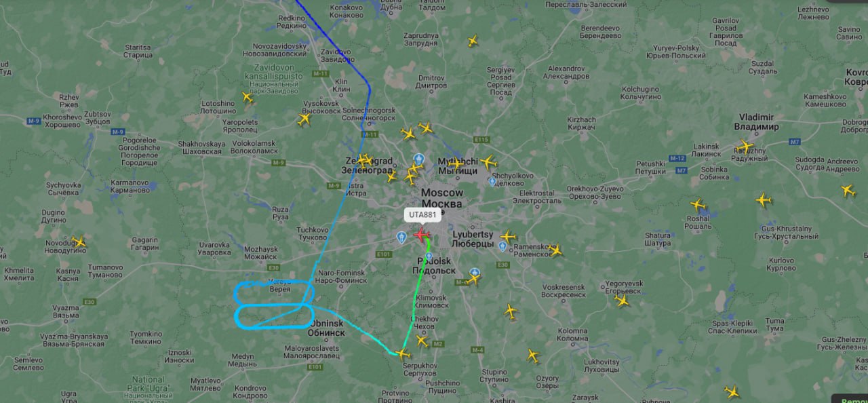The width and height of the screenshot is (868, 403).
Task: Open the airport pin above Zelenograd planes
Action: click(x=418, y=159)
